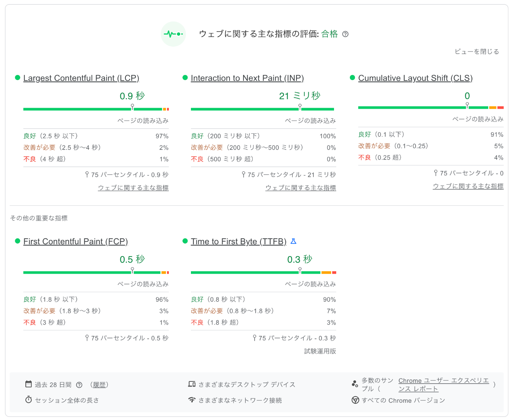This screenshot has height=420, width=515.
Task: Open Largest Contentful Paint (LCP) link
Action: pos(81,78)
